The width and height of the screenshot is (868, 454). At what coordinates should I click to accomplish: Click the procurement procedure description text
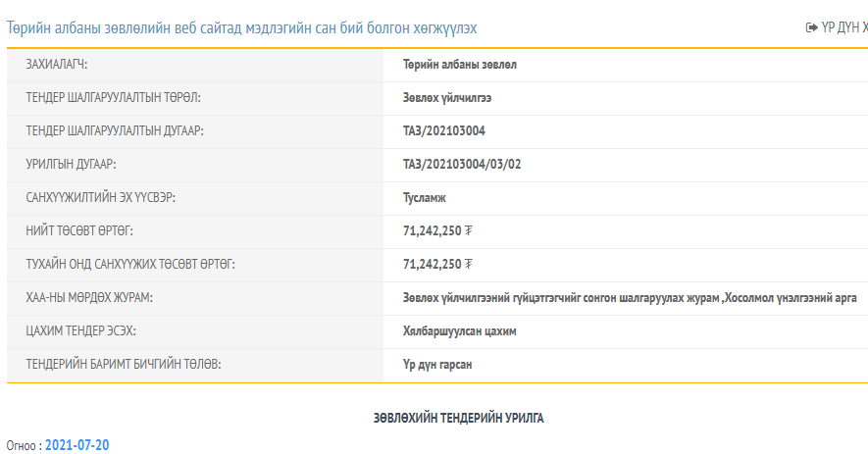(x=630, y=298)
